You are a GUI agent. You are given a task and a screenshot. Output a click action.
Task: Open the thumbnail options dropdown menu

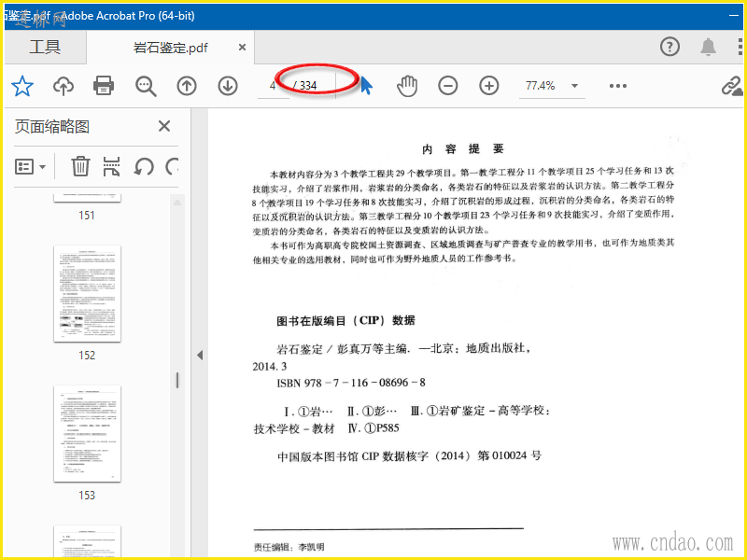(30, 167)
